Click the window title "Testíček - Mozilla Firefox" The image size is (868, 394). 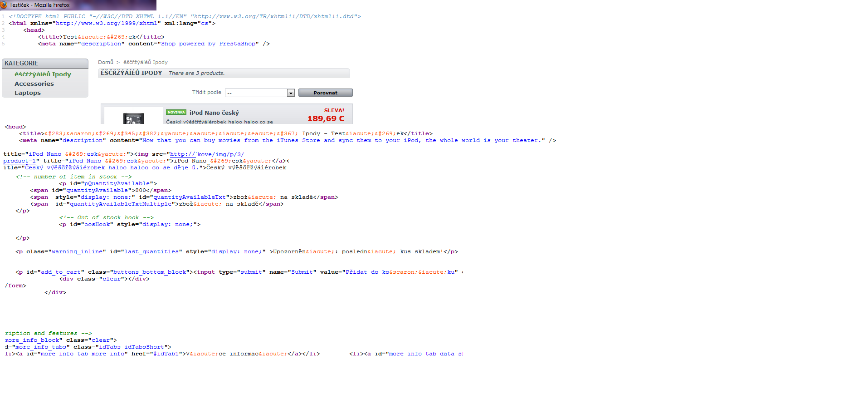39,5
